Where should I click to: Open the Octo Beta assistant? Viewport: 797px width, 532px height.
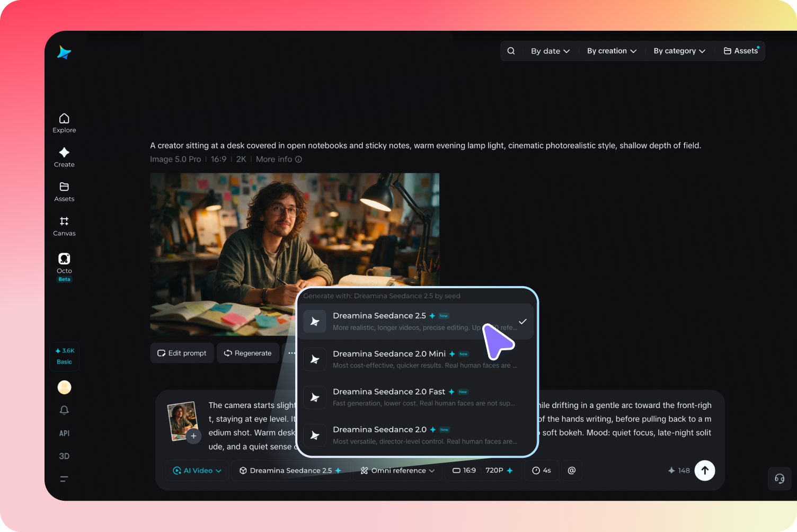coord(64,267)
